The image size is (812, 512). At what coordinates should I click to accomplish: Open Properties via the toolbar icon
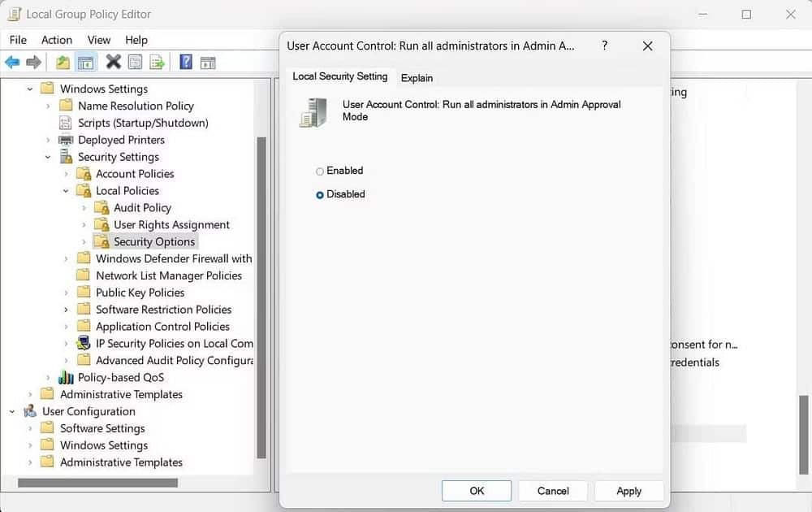pos(135,61)
